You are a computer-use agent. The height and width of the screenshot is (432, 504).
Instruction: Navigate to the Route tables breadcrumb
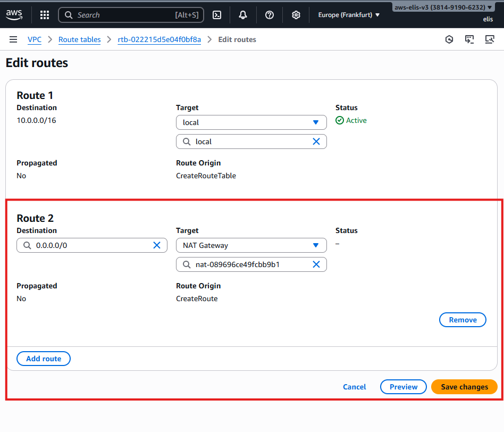coord(79,39)
